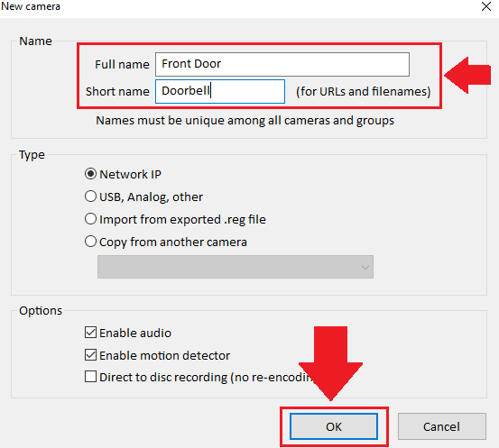The image size is (499, 448).
Task: Choose Import from exported .reg file
Action: point(91,219)
